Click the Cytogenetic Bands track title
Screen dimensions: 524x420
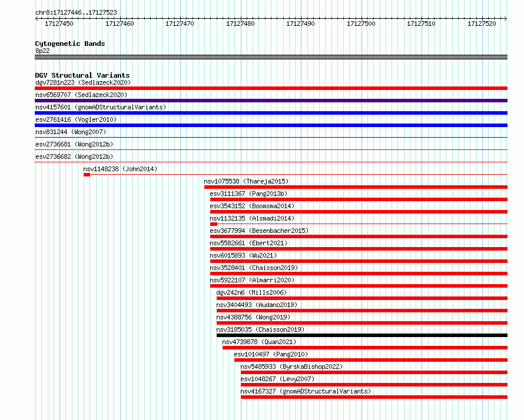pos(70,44)
